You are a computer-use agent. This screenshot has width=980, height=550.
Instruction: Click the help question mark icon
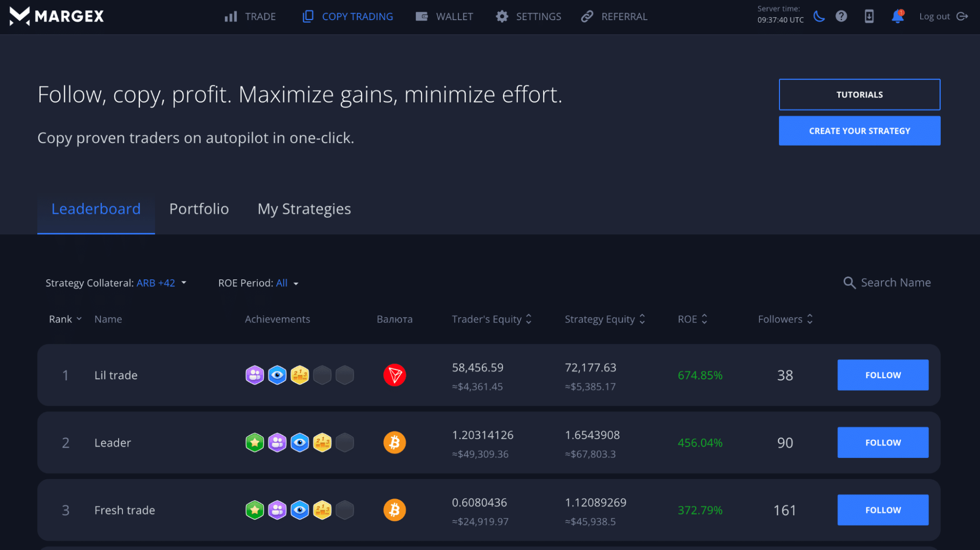(841, 16)
